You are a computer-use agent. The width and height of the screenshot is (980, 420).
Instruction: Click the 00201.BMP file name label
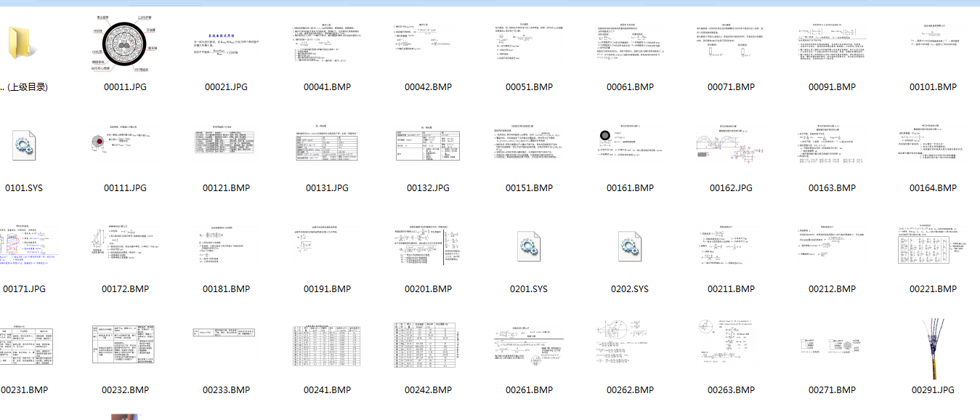[x=428, y=289]
